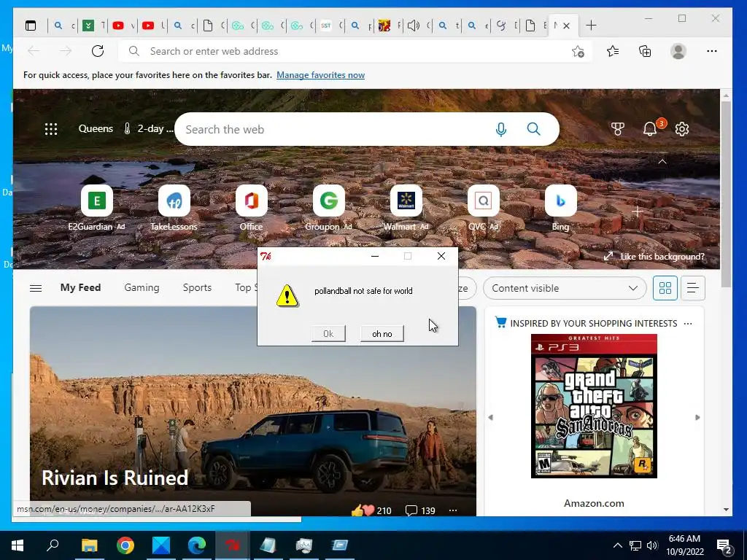Screen dimensions: 747x560
Task: Click the browser address bar
Action: click(x=355, y=51)
